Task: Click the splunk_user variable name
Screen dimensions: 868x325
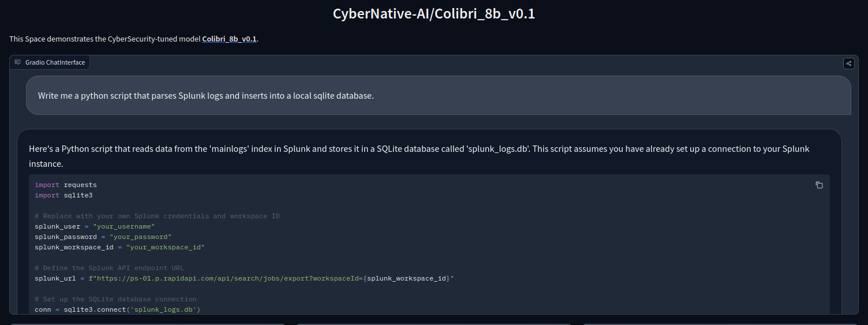Action: point(57,227)
